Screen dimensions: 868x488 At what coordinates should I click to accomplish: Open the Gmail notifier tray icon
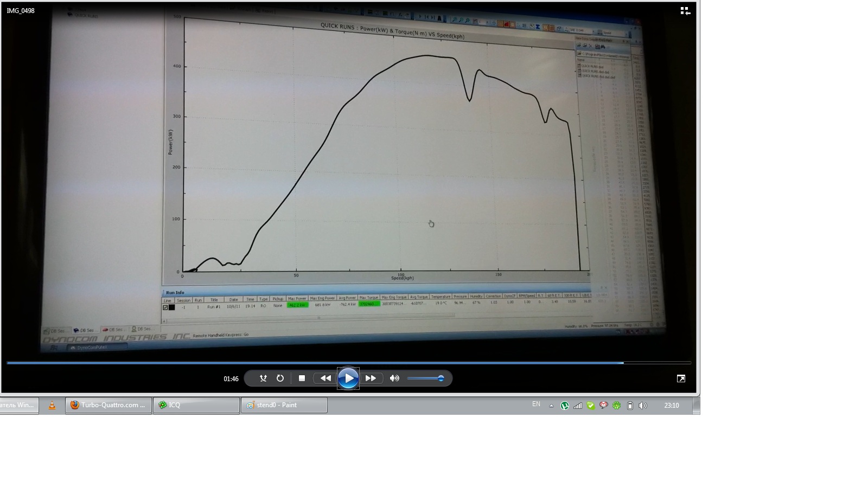603,406
